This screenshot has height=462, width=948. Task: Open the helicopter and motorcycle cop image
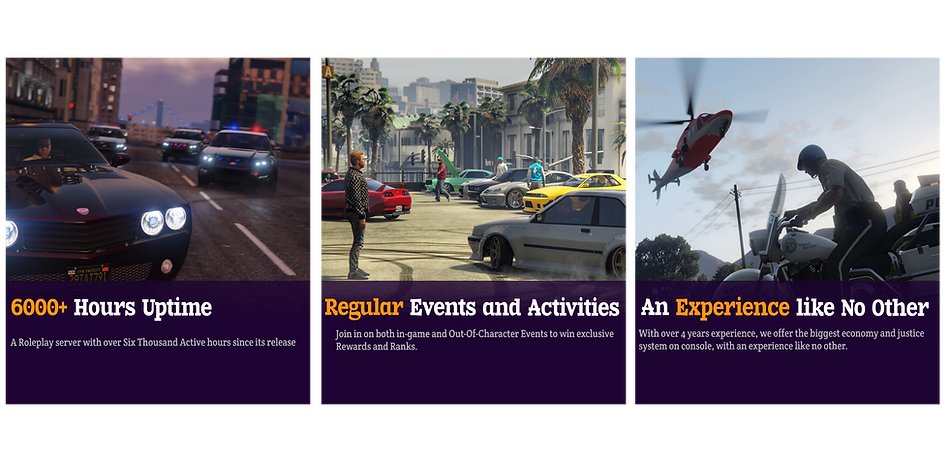coord(787,169)
